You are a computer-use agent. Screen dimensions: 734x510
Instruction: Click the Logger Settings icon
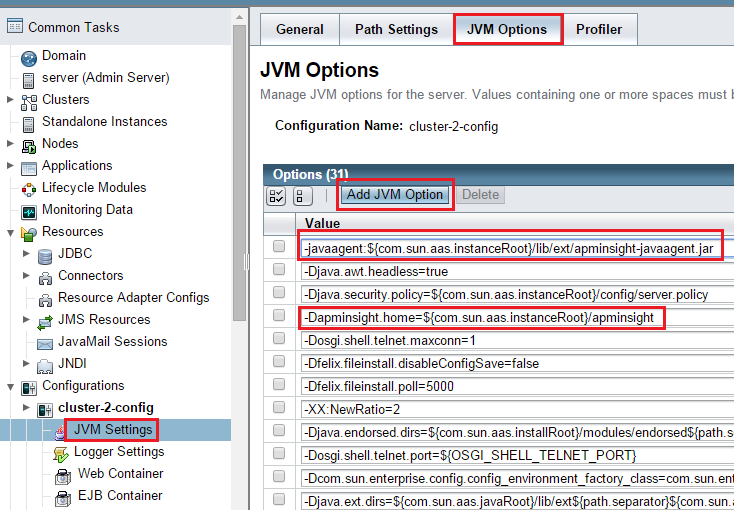point(61,452)
